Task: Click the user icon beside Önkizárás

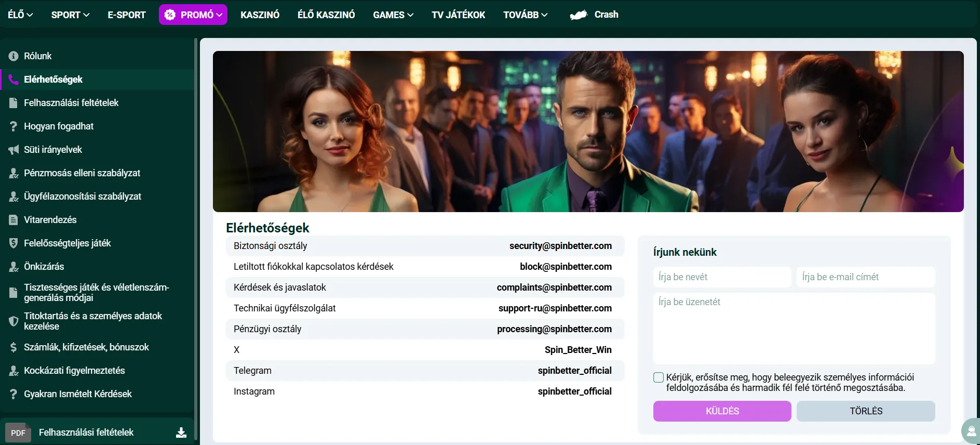Action: click(14, 267)
